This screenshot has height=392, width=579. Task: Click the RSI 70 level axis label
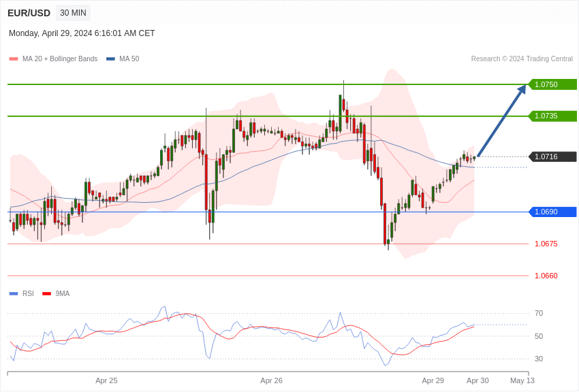(539, 313)
